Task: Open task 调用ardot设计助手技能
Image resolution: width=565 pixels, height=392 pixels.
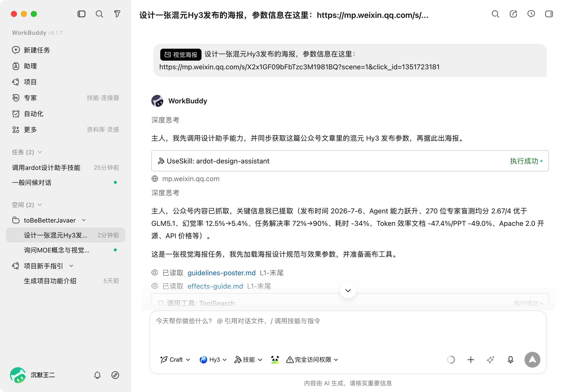Action: [66, 168]
